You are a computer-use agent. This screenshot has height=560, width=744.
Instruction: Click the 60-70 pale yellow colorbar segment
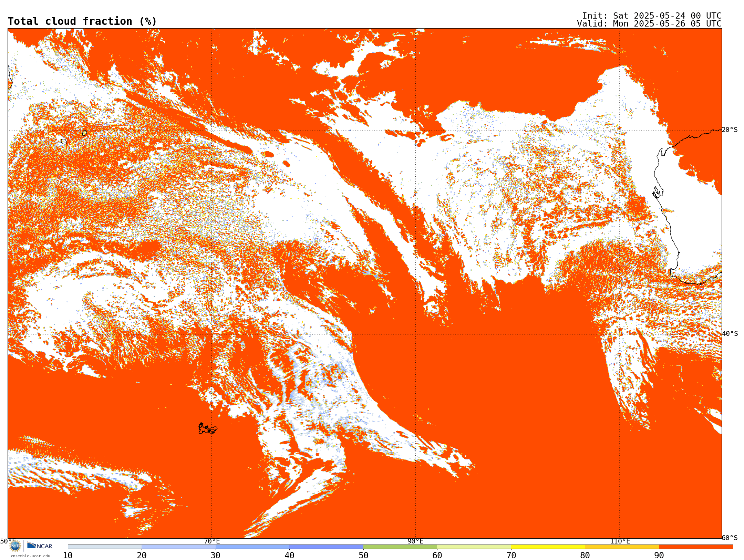coord(474,547)
